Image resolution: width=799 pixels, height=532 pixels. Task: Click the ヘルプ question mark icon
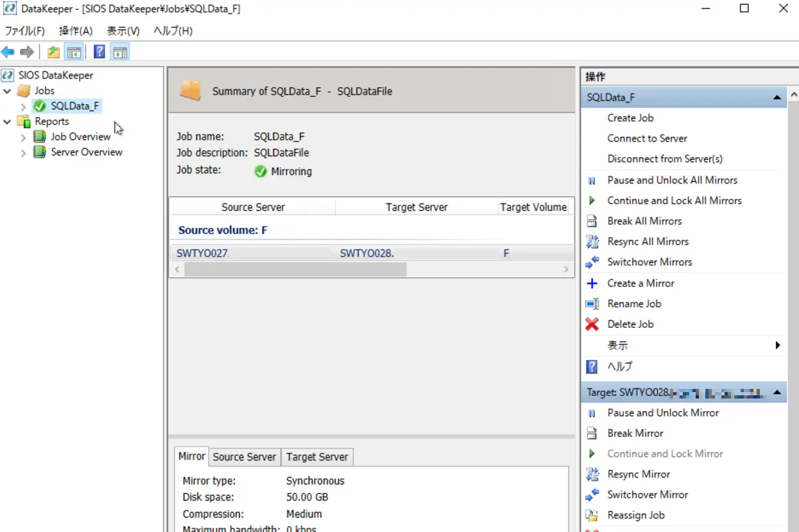pos(592,366)
